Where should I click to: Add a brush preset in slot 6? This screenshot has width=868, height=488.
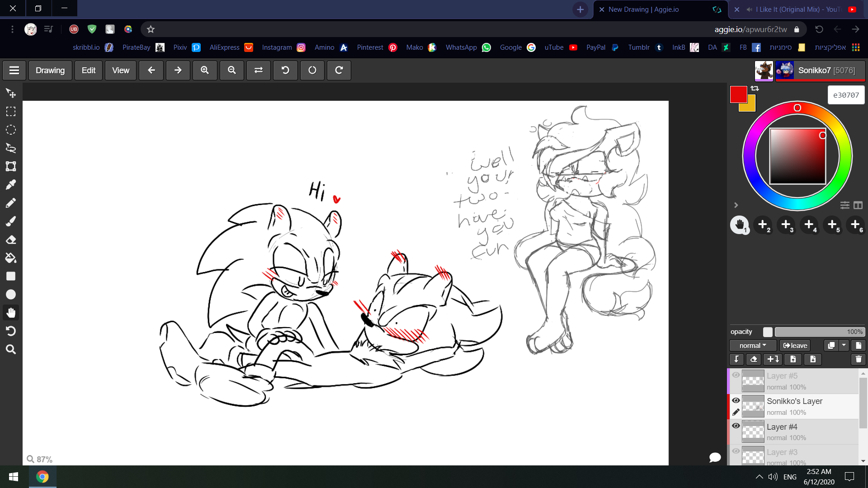[x=855, y=225]
